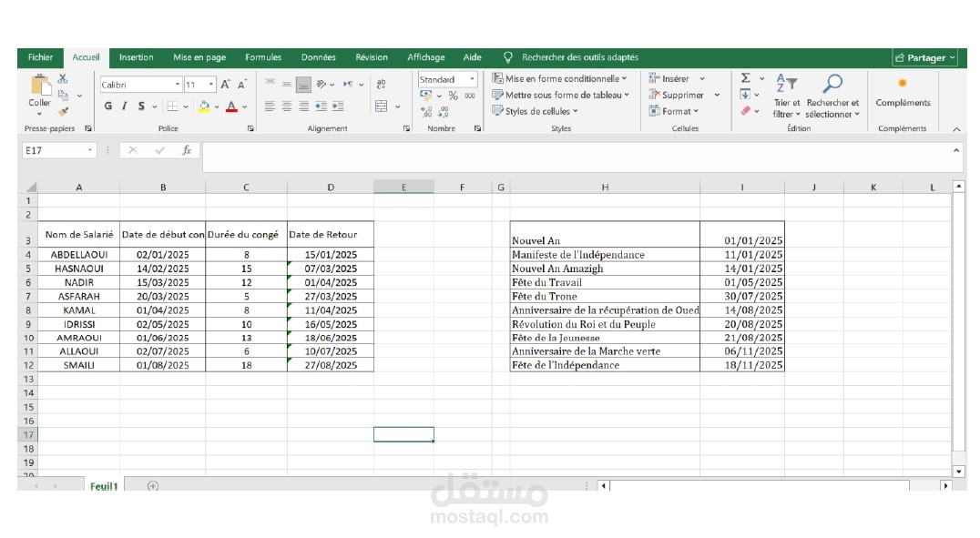Click merge and center icon
980x538 pixels.
click(382, 107)
